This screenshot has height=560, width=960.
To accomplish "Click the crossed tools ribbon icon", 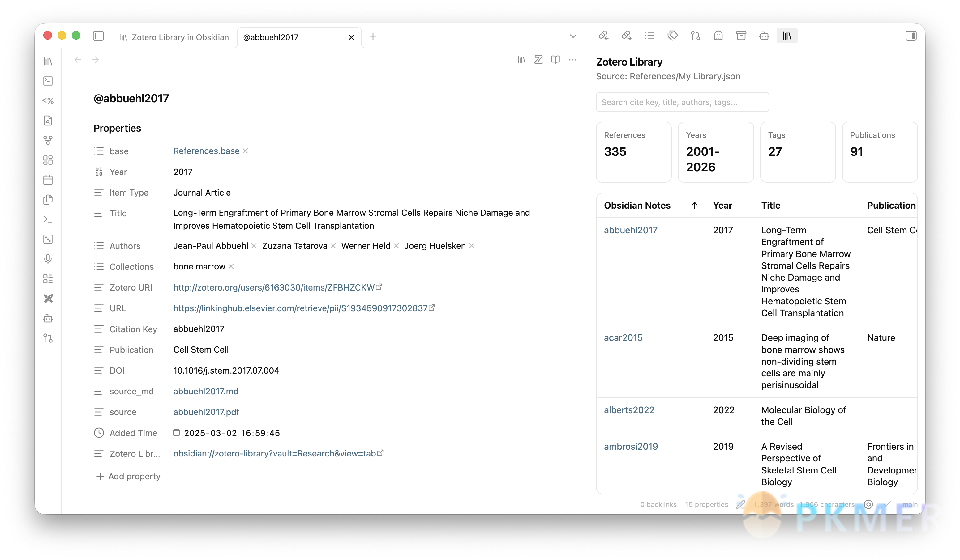I will click(x=48, y=299).
